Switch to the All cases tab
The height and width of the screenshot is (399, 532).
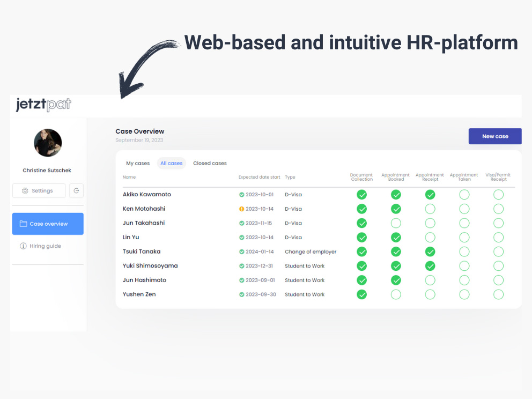coord(171,163)
